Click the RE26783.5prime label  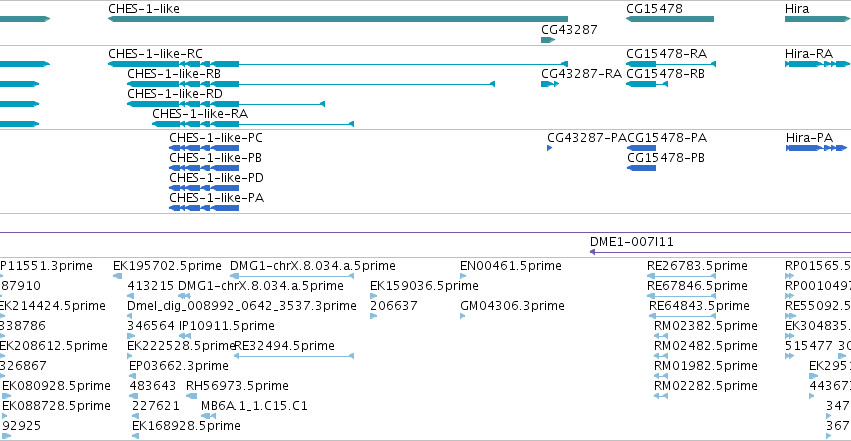[697, 266]
